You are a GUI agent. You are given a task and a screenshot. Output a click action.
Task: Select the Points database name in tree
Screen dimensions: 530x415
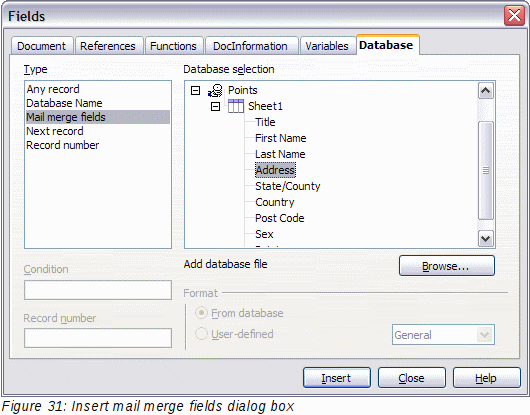click(x=243, y=90)
